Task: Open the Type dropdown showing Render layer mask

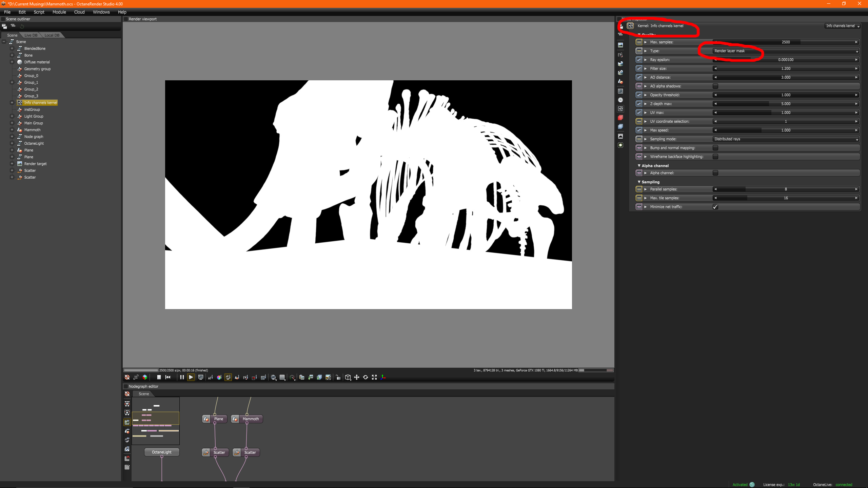Action: pos(785,51)
